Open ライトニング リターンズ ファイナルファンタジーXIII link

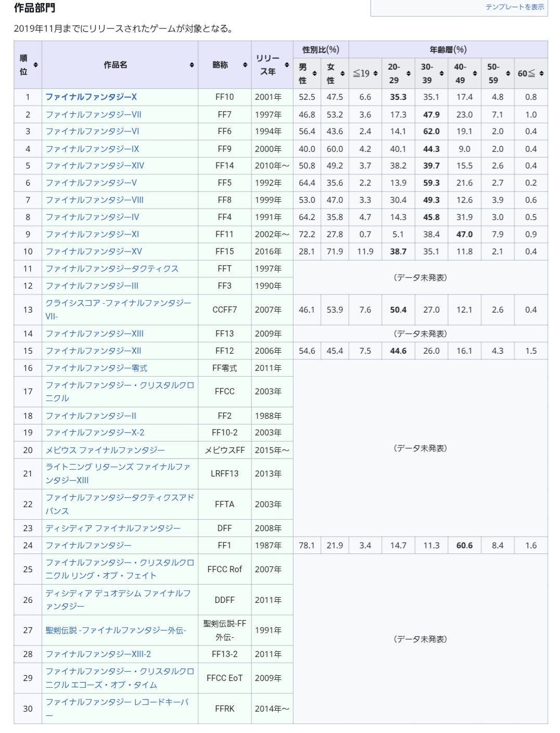118,473
